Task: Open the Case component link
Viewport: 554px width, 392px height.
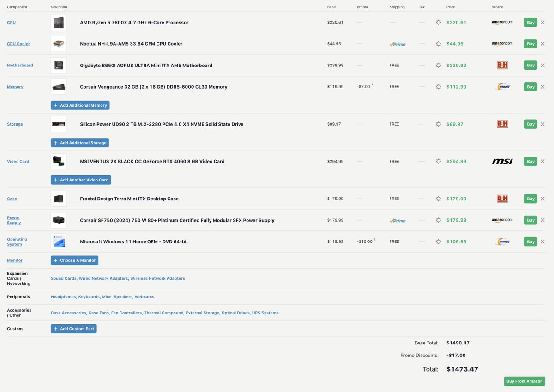Action: (12, 199)
